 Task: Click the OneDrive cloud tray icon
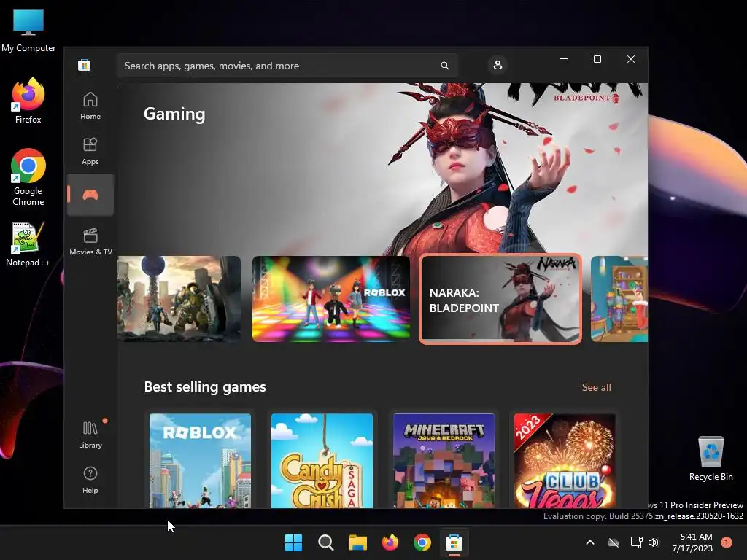pos(614,542)
